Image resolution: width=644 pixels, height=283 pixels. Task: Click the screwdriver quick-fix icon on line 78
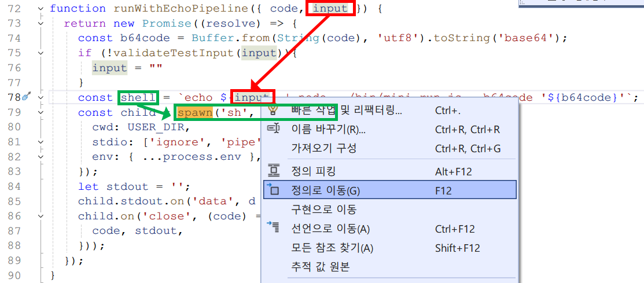(x=26, y=97)
